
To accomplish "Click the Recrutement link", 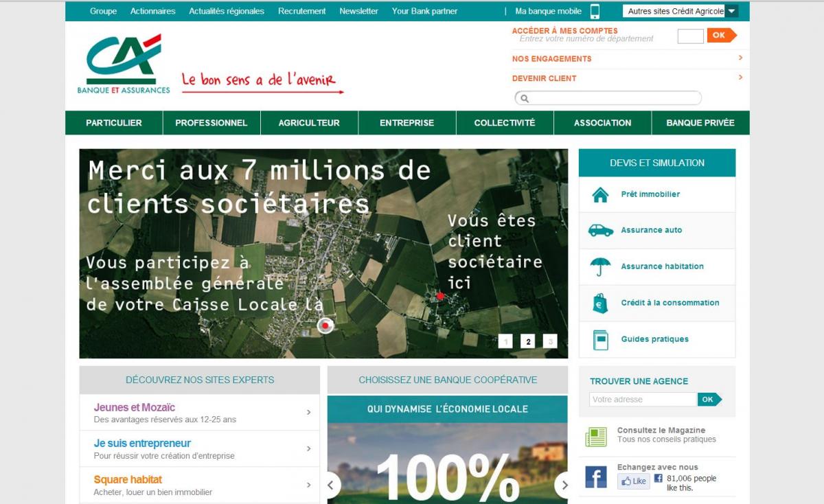I will click(302, 11).
